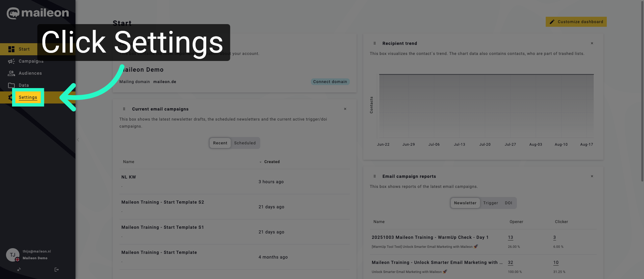Click the thijs@maileon.nl account email

click(x=37, y=252)
